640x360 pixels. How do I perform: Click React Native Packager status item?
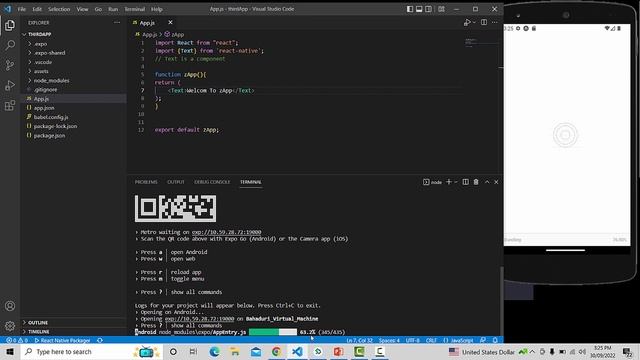[x=62, y=340]
